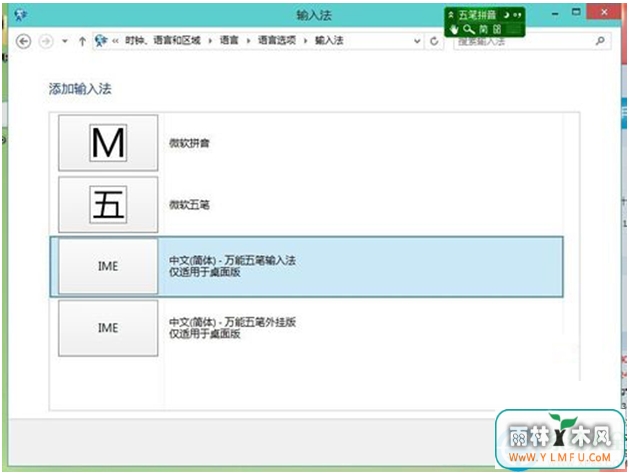Open the recent locations dropdown arrow

[x=65, y=41]
